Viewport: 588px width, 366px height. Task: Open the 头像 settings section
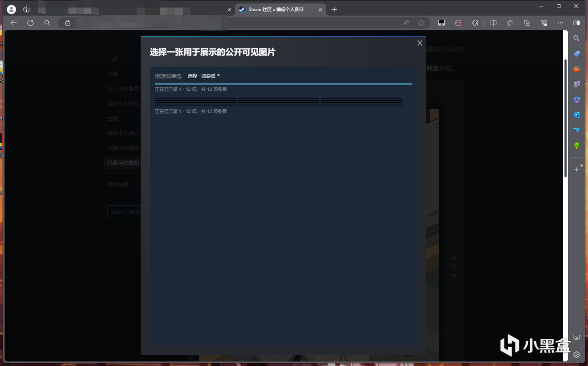pyautogui.click(x=113, y=74)
